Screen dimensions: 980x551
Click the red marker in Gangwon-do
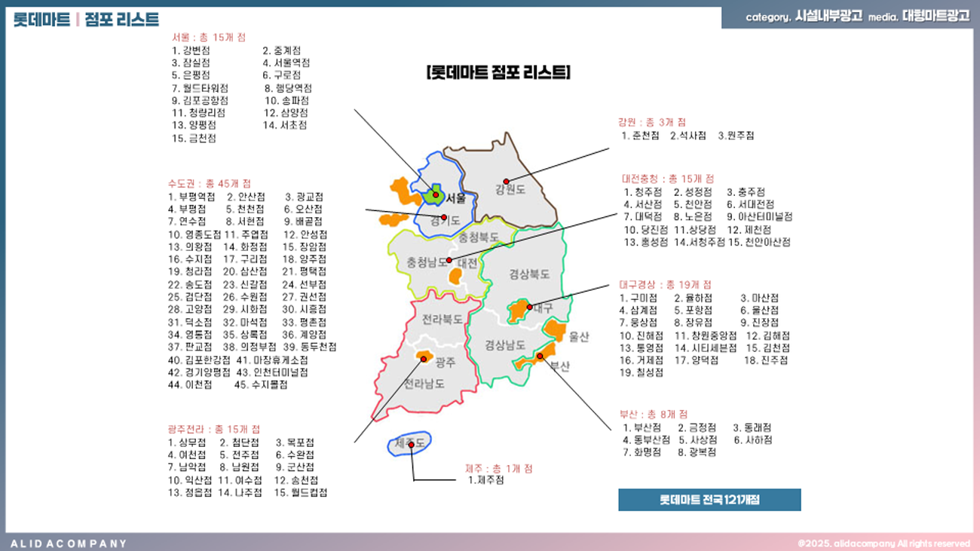507,181
